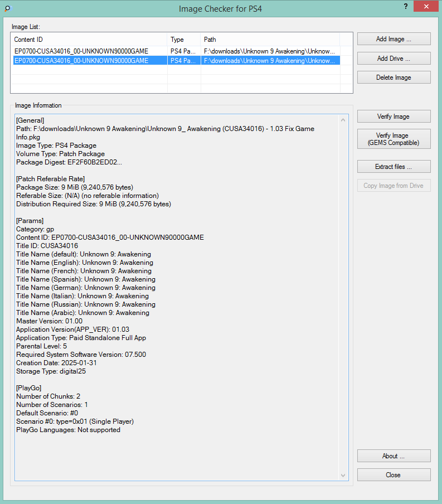Screen dimensions: 442x504
Task: Open the Extract files dialog
Action: pyautogui.click(x=394, y=167)
